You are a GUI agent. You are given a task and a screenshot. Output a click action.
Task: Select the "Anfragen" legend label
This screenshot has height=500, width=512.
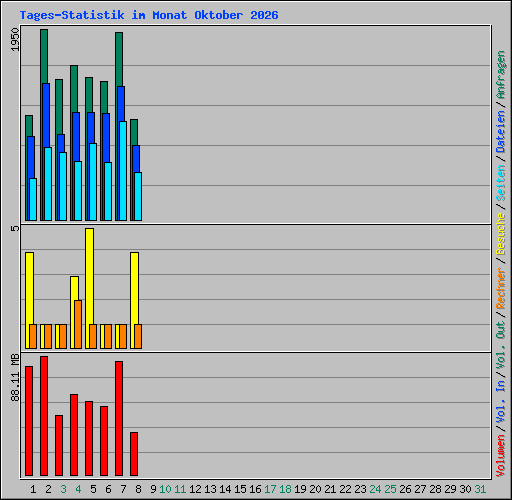(500, 75)
